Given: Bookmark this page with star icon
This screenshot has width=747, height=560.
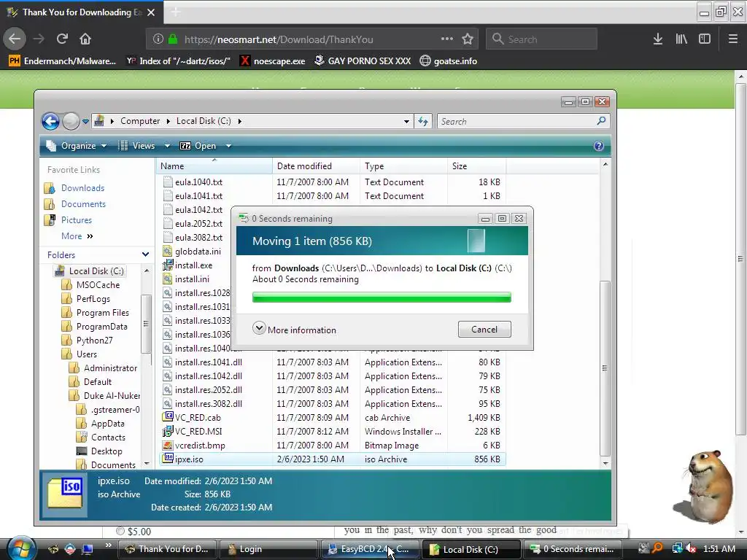Looking at the screenshot, I should [468, 39].
